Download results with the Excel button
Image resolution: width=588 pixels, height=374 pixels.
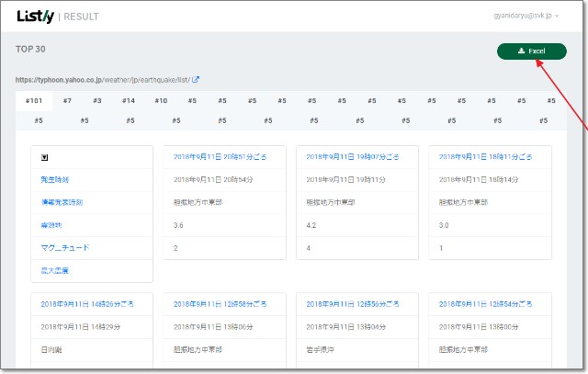click(531, 51)
